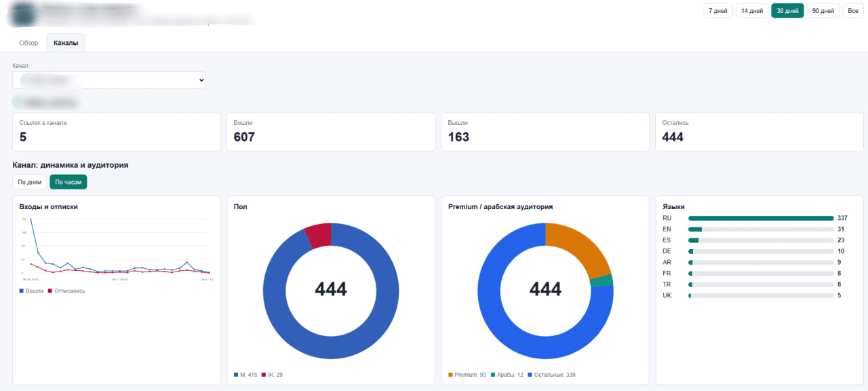Click the AR language progress bar
Screen dimensions: 868x391
point(761,262)
